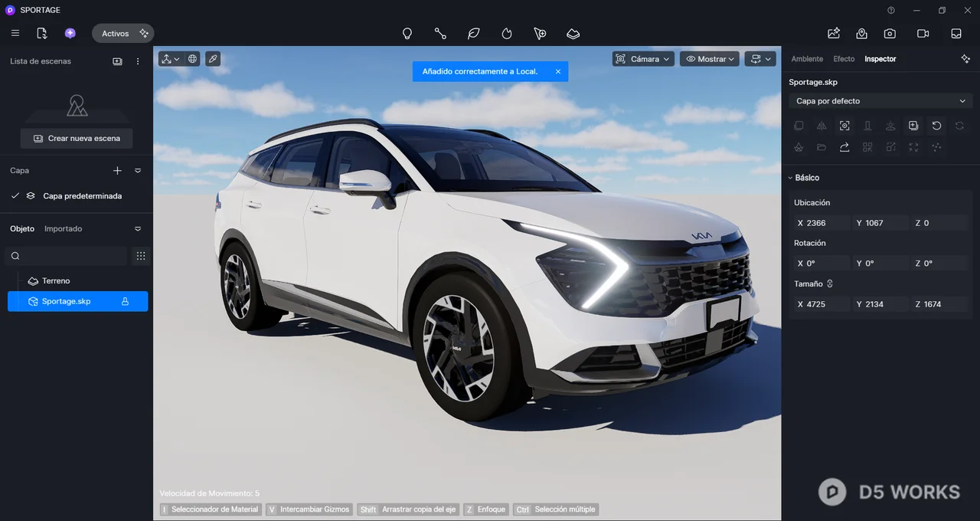Expand the object list dropdown arrow
Image resolution: width=980 pixels, height=521 pixels.
click(138, 229)
